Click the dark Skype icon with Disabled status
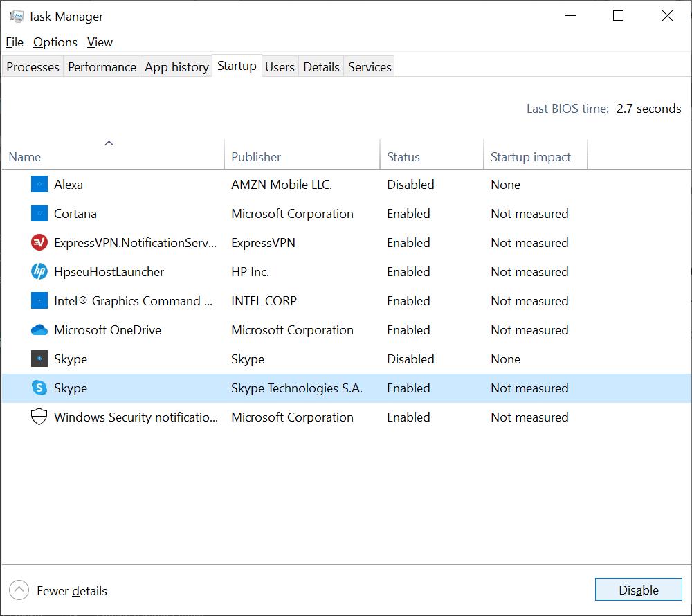Viewport: 692px width, 616px height. click(39, 359)
